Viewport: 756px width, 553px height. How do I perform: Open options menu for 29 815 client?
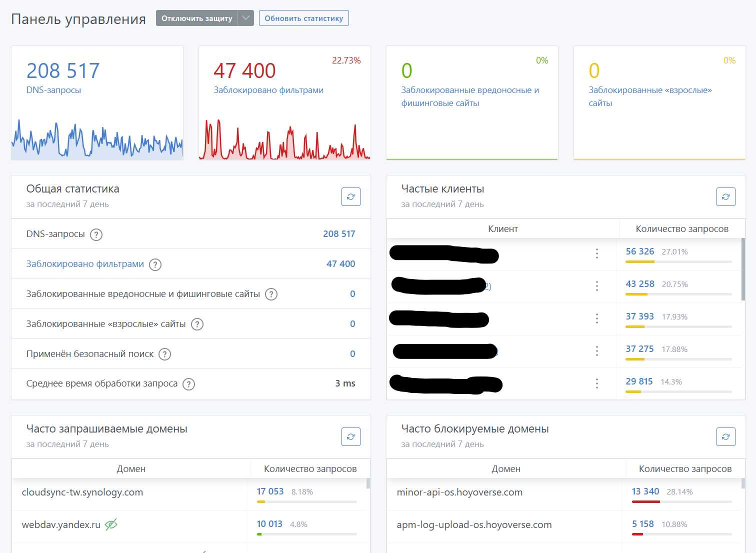tap(596, 383)
